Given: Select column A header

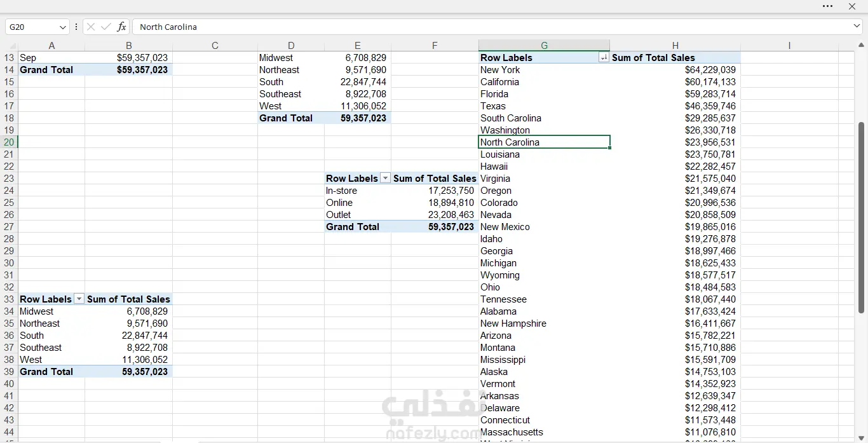Looking at the screenshot, I should pos(51,45).
